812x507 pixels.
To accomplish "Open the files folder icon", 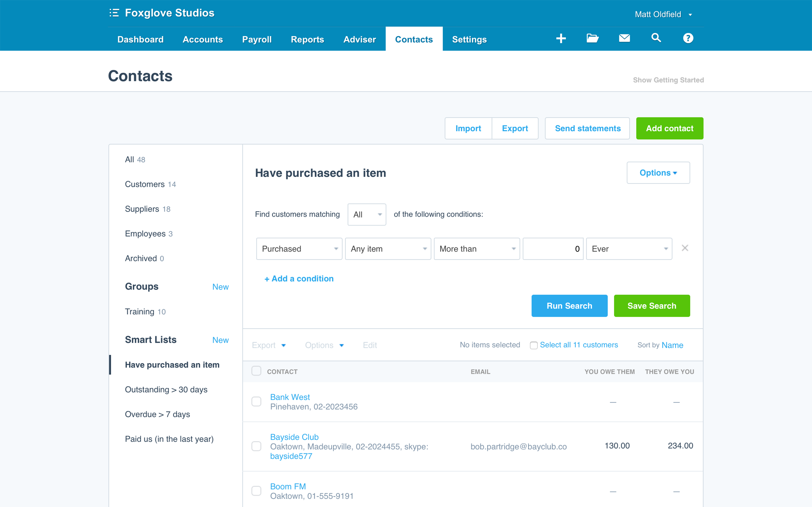I will click(x=592, y=38).
